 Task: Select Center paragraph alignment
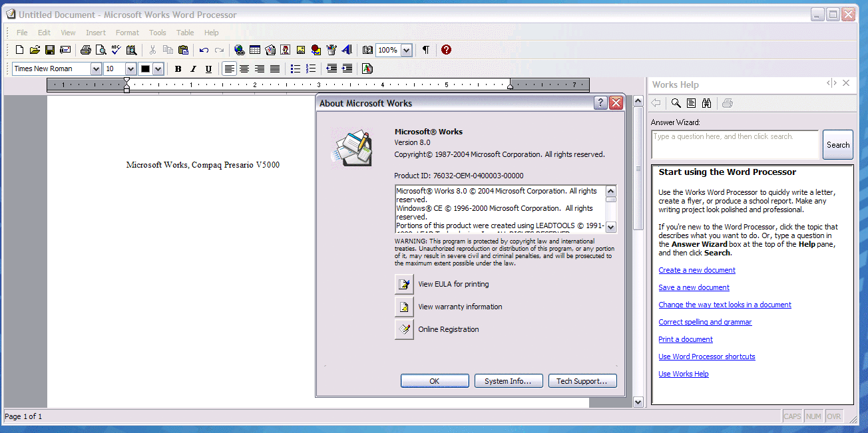[244, 69]
